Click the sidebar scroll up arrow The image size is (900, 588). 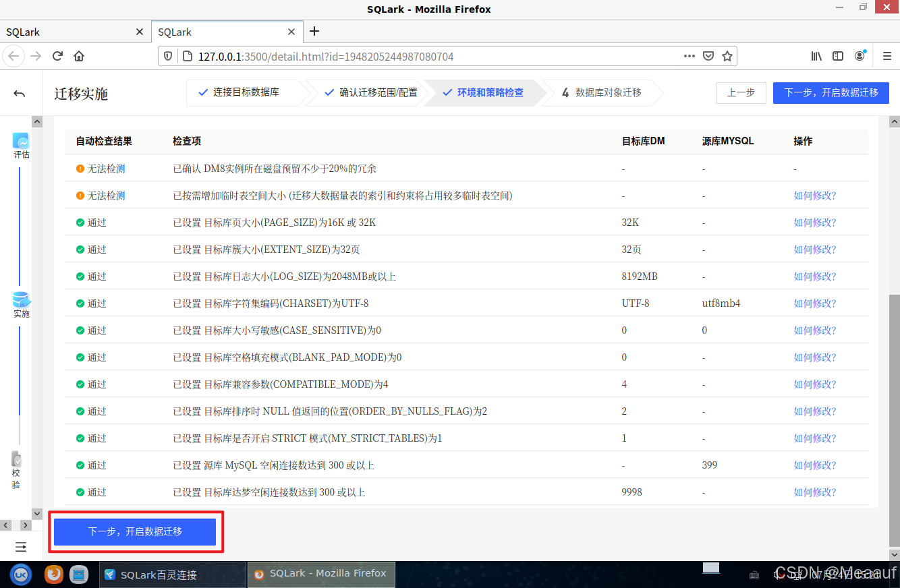[37, 121]
